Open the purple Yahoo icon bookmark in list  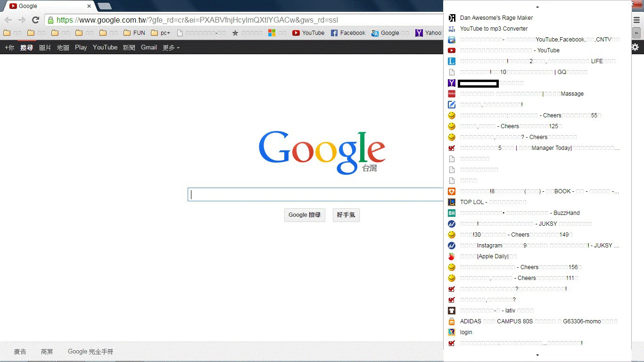[537, 83]
